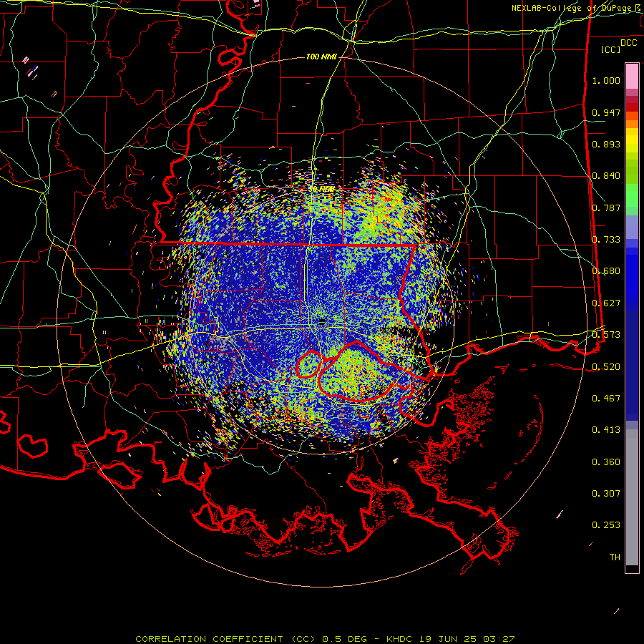Viewport: 644px width, 644px height.
Task: Click the 0.360 color scale value
Action: [x=606, y=462]
